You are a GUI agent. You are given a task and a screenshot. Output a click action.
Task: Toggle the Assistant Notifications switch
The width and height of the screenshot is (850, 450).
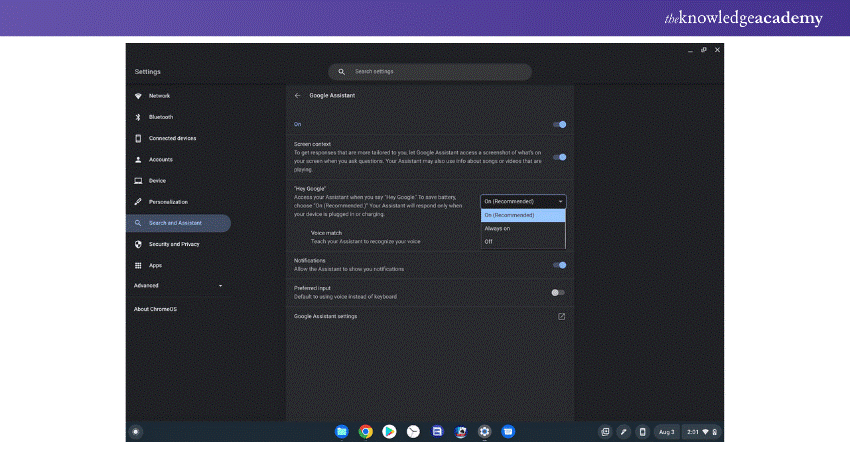click(x=559, y=265)
